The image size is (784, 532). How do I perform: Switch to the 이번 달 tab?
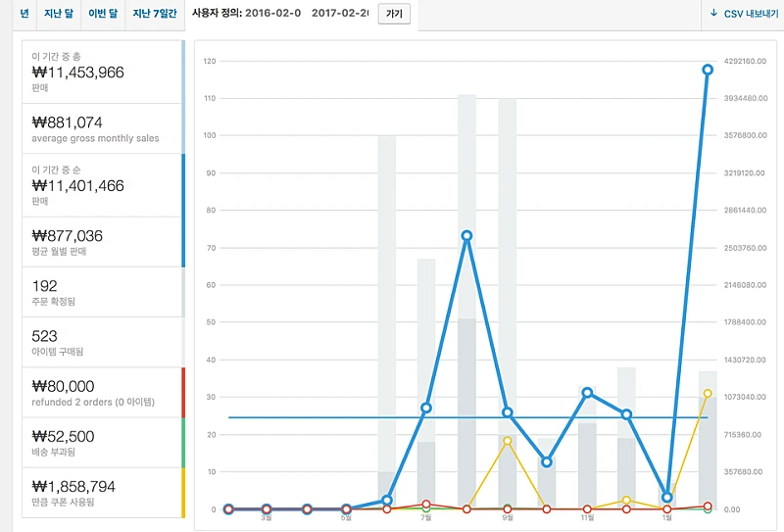[103, 14]
